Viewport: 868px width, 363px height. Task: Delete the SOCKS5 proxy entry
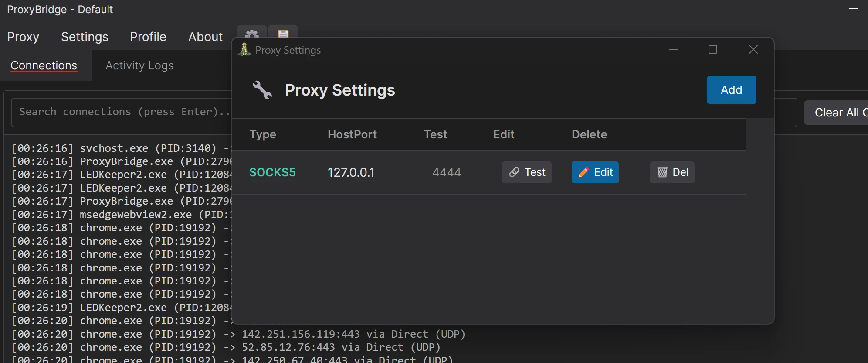point(672,172)
